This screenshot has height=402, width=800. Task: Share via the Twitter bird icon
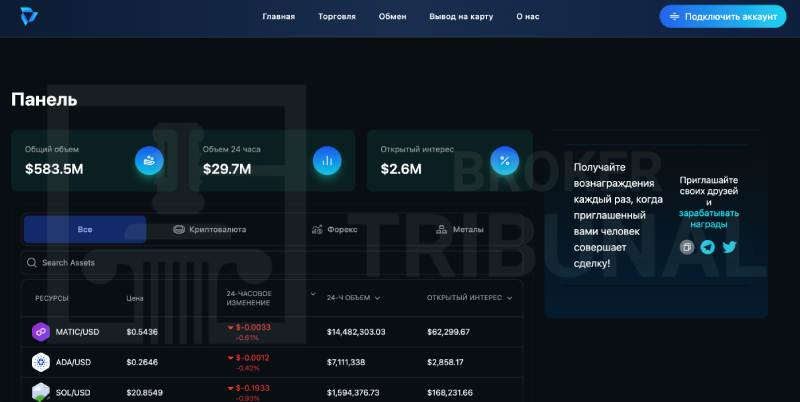click(x=729, y=247)
